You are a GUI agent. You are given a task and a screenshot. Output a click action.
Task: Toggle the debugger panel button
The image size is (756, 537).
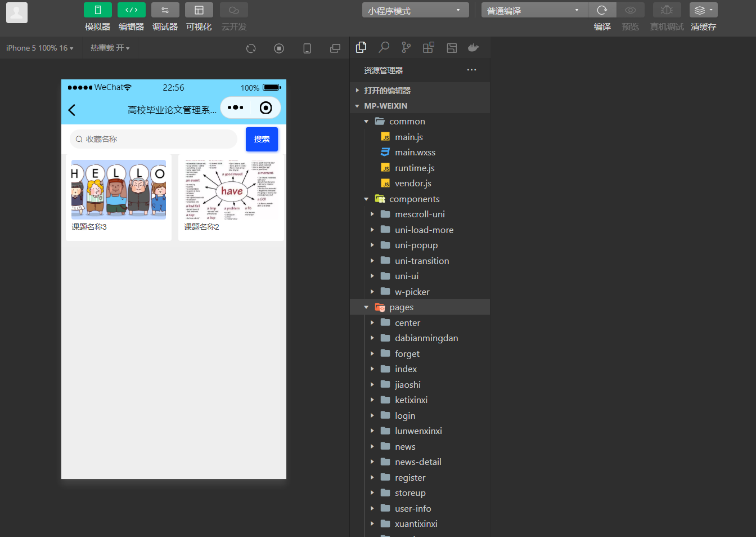tap(165, 10)
